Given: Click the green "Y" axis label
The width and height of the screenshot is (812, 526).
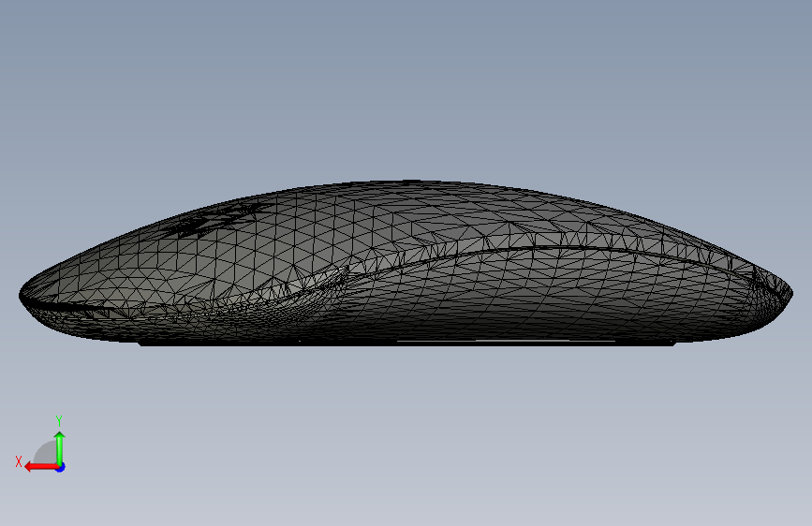Looking at the screenshot, I should coord(59,421).
